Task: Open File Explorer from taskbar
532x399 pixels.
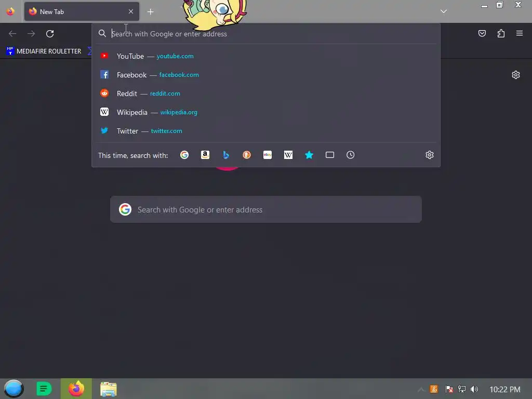Action: [x=109, y=389]
